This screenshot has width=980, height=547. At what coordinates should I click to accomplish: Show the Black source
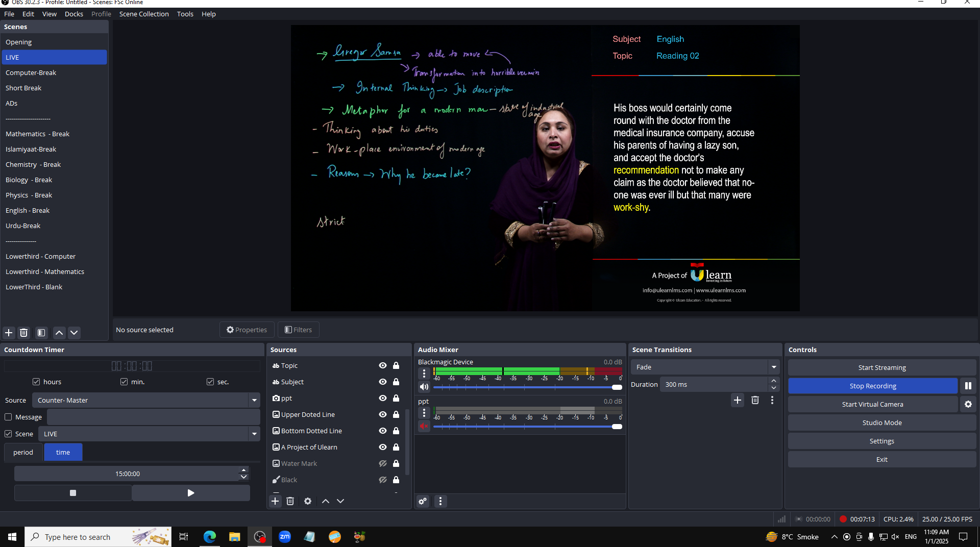[x=383, y=480]
